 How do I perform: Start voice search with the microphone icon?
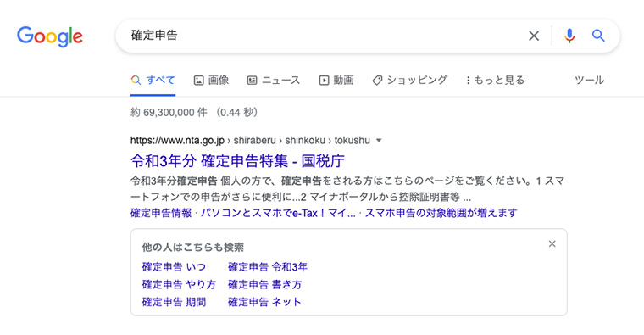(x=569, y=36)
